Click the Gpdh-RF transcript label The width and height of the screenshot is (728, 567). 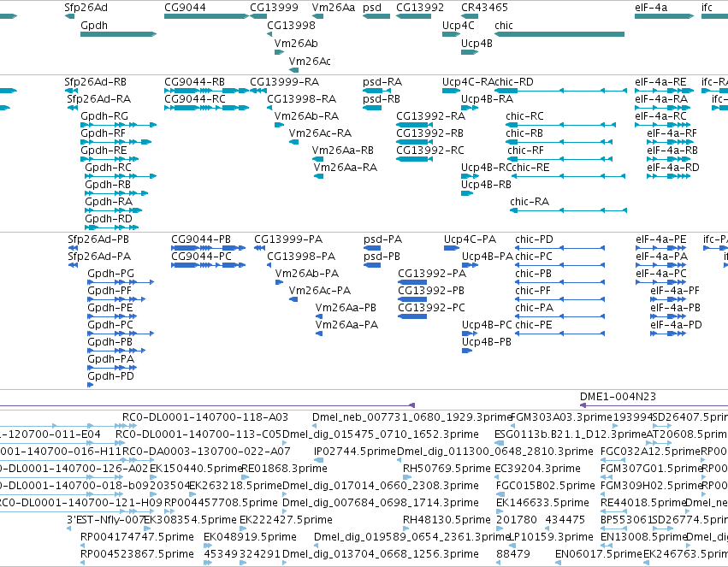pos(103,133)
